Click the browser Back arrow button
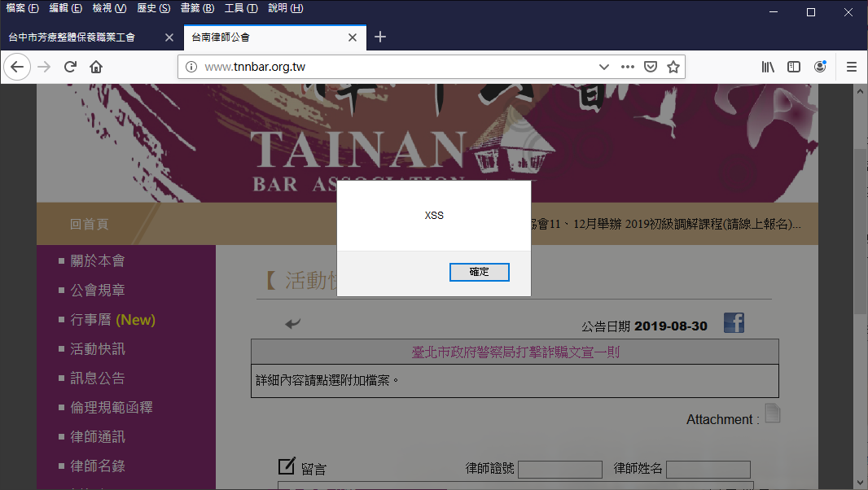Image resolution: width=868 pixels, height=490 pixels. [x=17, y=67]
